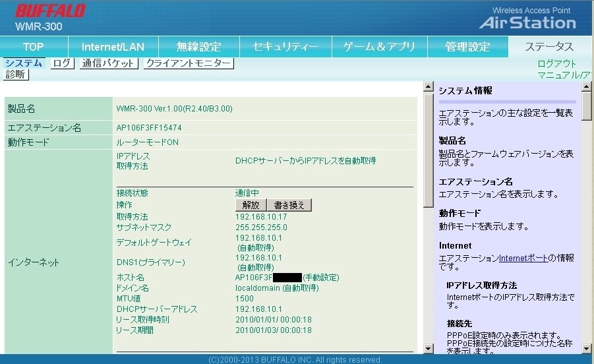
Task: Click the 製品名 row label
Action: [22, 109]
